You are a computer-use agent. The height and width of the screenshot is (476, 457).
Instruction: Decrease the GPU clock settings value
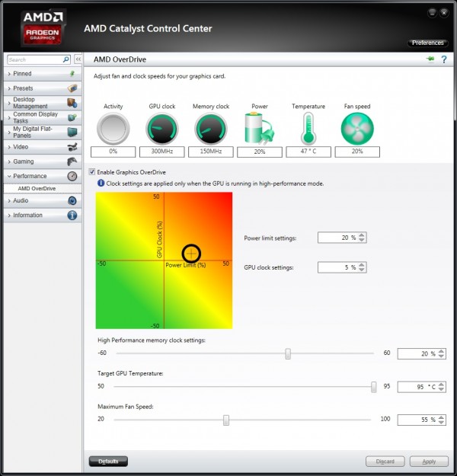361,270
